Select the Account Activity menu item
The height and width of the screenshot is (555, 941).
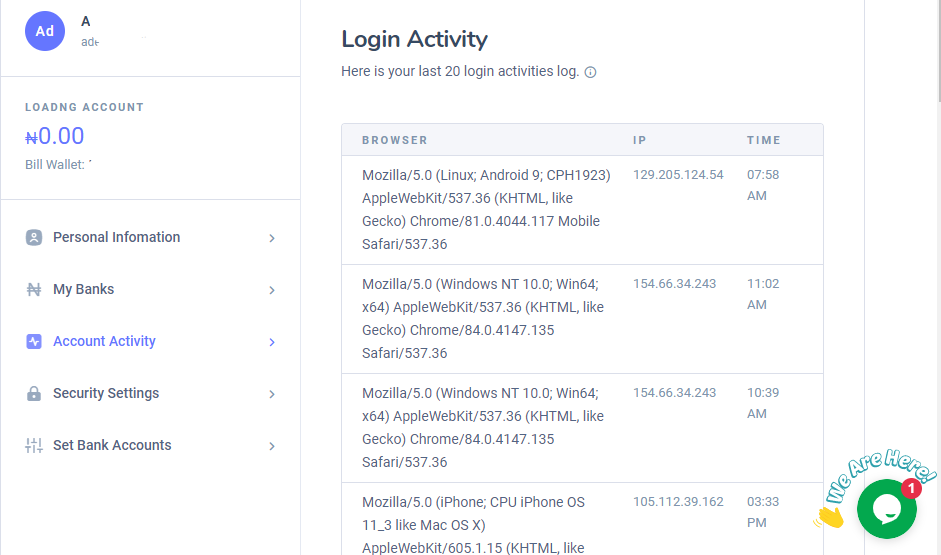click(x=151, y=341)
